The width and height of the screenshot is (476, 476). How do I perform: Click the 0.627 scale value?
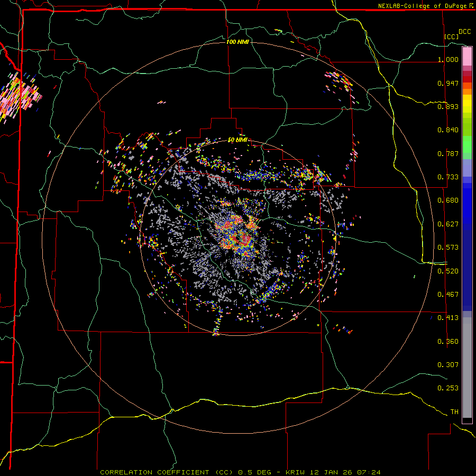click(448, 224)
